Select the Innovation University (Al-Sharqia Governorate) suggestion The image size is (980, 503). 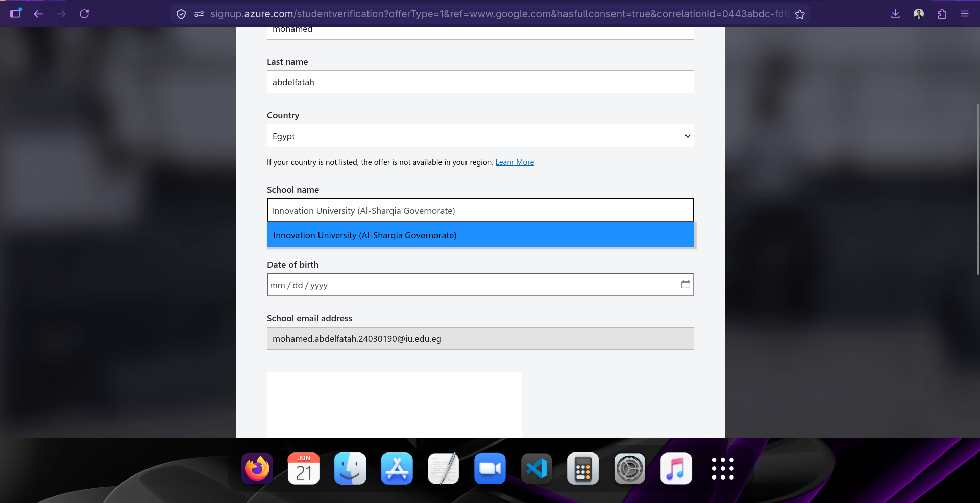click(x=480, y=235)
